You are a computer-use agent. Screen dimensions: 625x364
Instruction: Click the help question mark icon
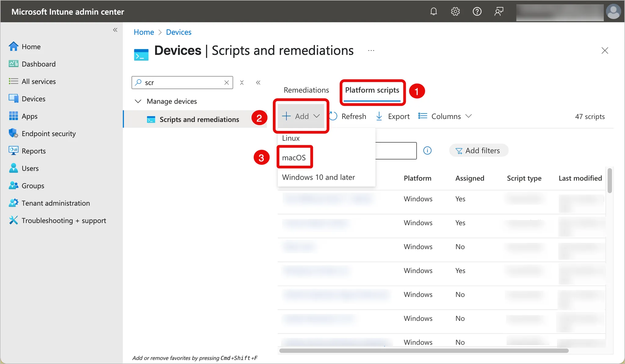point(477,12)
